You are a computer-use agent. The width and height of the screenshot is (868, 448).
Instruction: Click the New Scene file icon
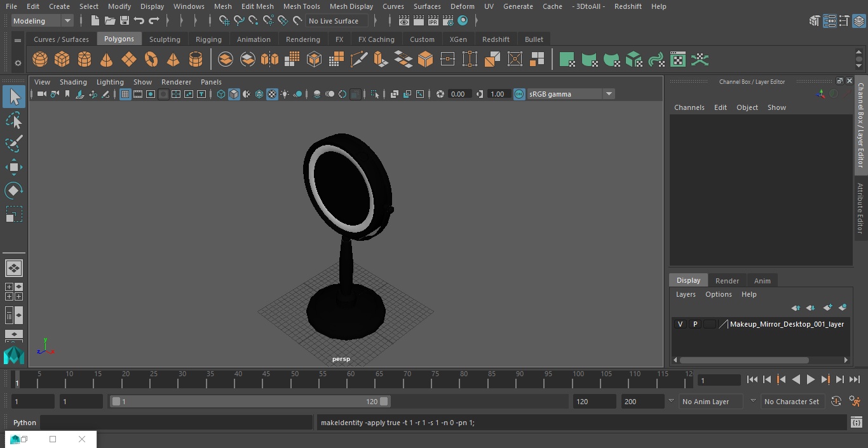click(x=95, y=21)
